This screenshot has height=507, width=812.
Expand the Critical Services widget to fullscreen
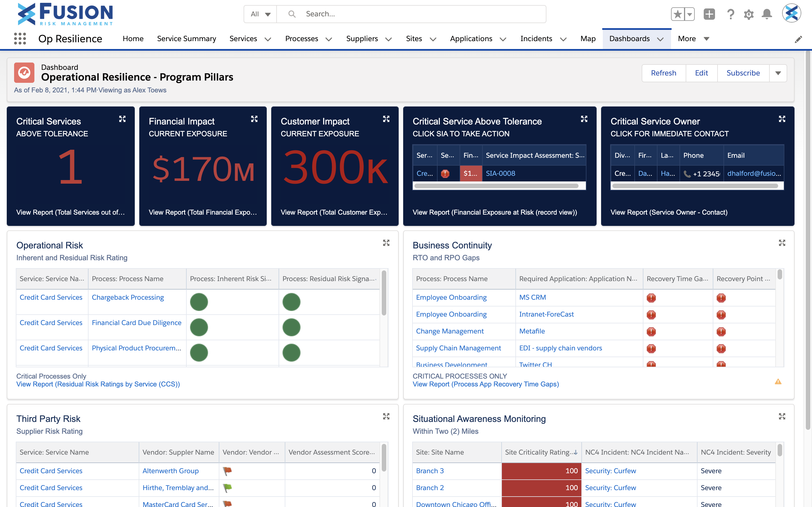[x=122, y=119]
